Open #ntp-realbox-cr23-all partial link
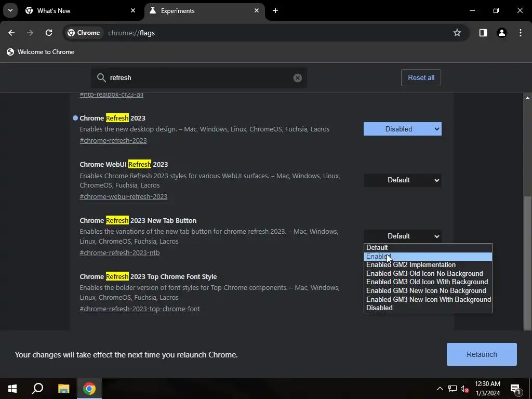Screen dimensions: 532x399 pos(111,95)
